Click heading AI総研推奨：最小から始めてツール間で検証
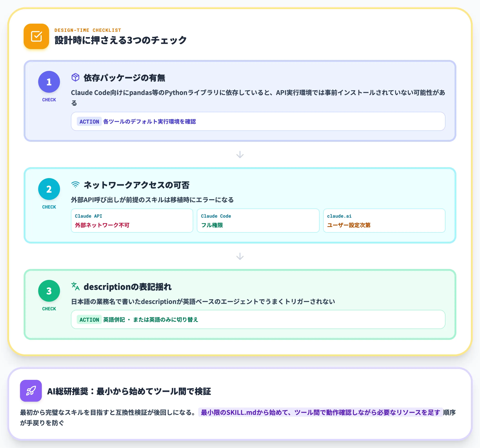 pos(129,391)
